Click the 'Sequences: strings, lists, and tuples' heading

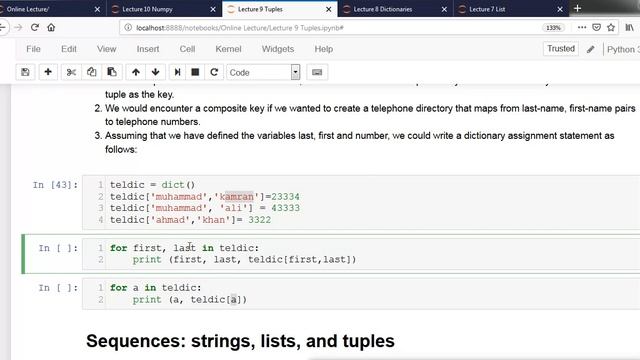pos(240,341)
